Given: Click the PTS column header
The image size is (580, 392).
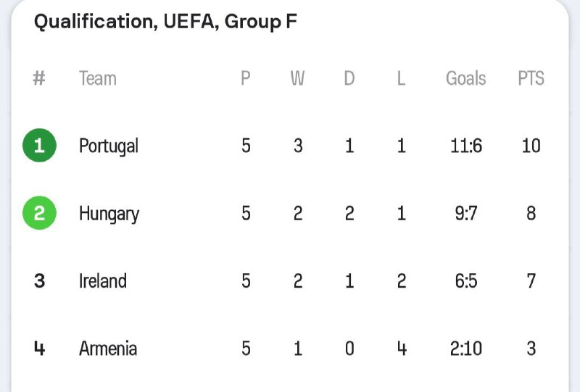Looking at the screenshot, I should [531, 78].
